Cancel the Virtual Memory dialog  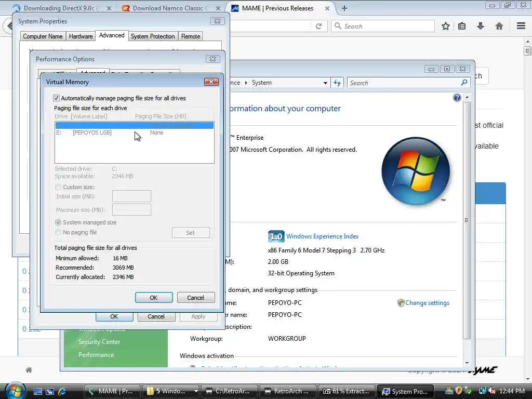coord(196,298)
